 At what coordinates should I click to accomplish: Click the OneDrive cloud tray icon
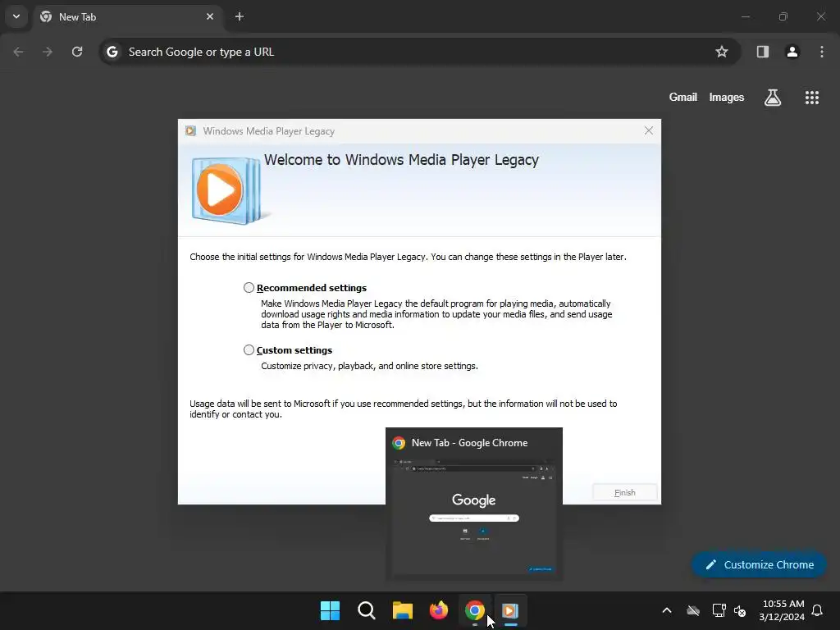pyautogui.click(x=693, y=610)
